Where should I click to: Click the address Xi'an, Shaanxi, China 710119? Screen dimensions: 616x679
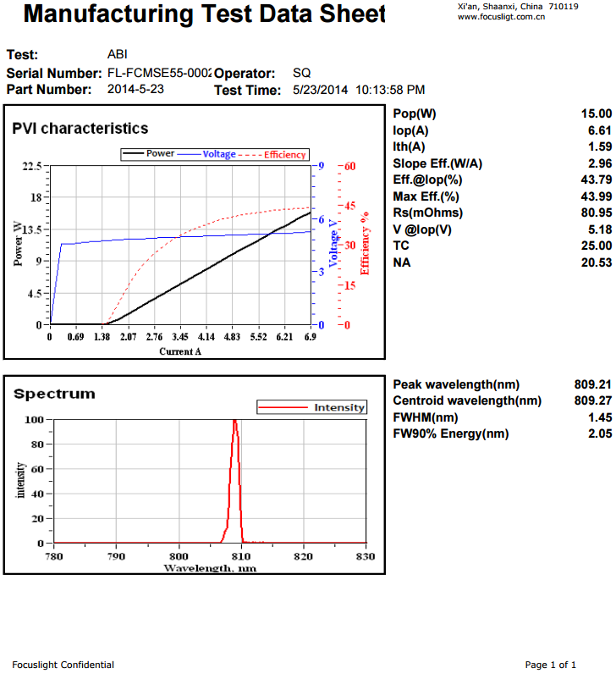tap(518, 7)
